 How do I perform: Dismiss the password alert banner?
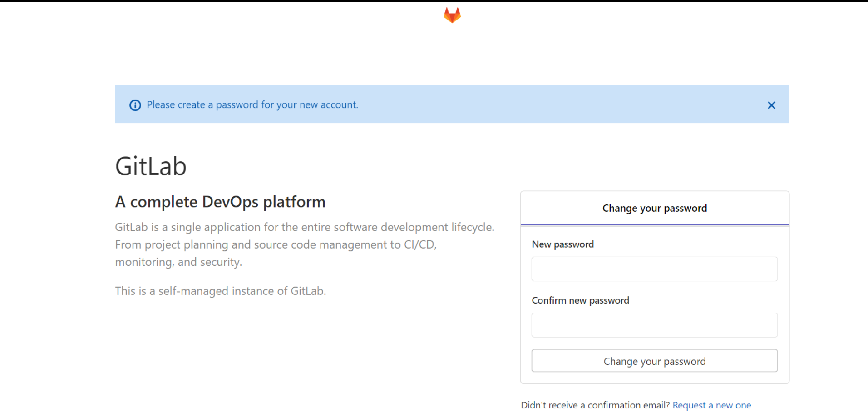(x=771, y=105)
